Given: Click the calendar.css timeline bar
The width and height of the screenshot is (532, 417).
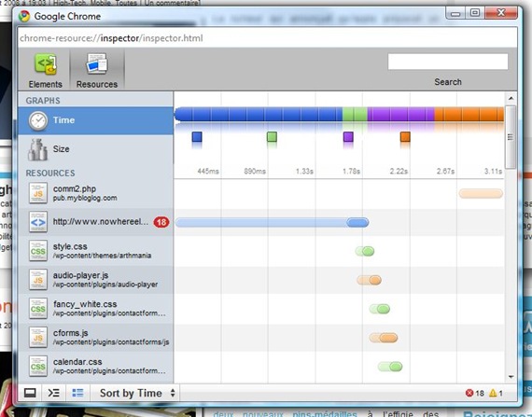Looking at the screenshot, I should tap(390, 367).
